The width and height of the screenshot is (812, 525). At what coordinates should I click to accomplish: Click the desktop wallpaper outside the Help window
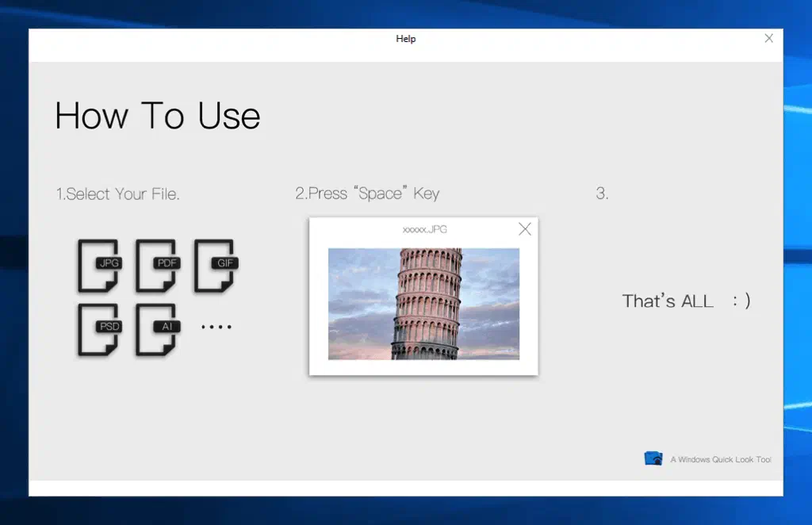(797, 238)
